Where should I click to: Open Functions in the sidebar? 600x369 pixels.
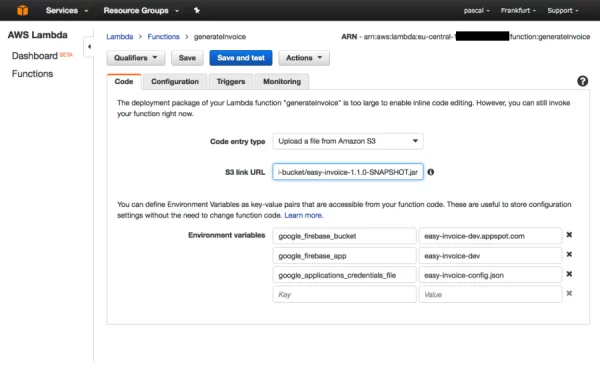pyautogui.click(x=33, y=74)
